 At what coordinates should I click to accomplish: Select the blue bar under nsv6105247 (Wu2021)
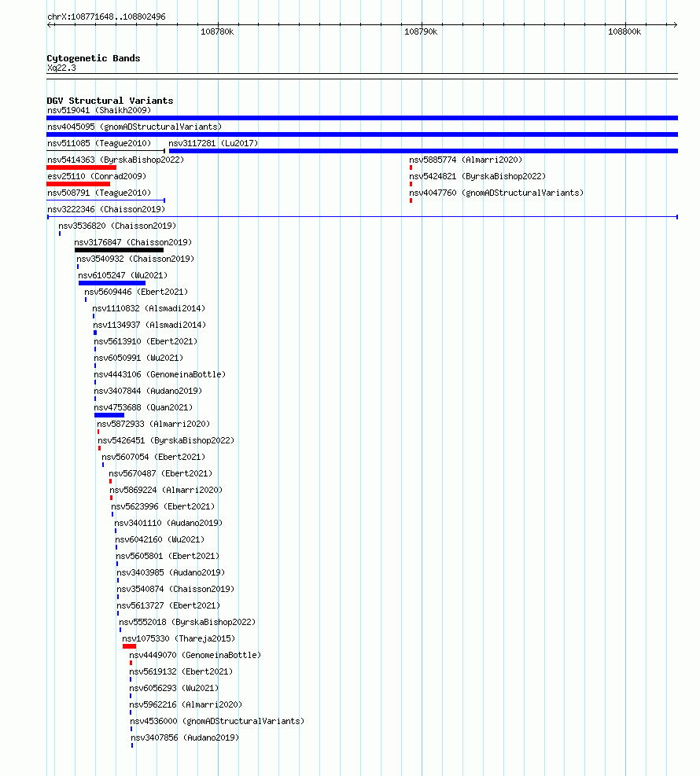[x=112, y=283]
